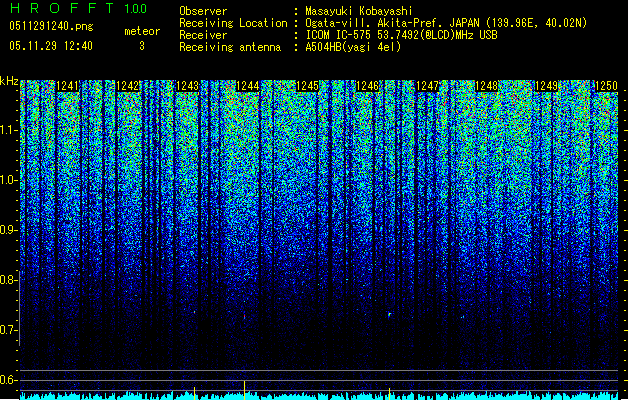Select the 1246 time marker
629x400 pixels.
367,86
